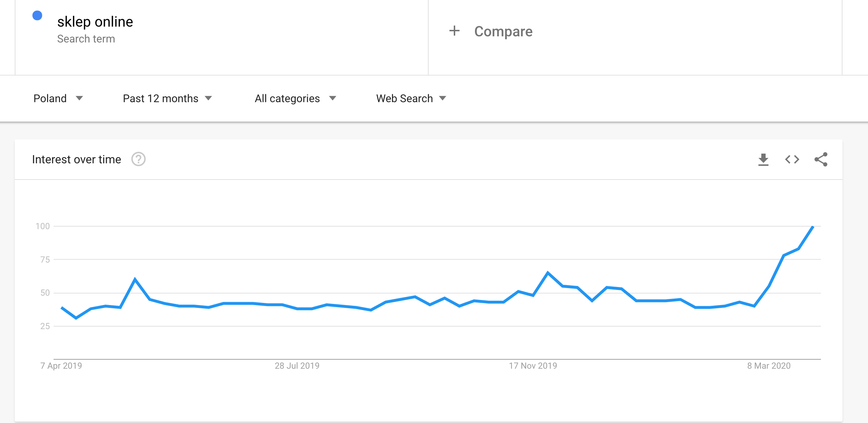Image resolution: width=868 pixels, height=423 pixels.
Task: Open the All categories filter
Action: [x=295, y=98]
